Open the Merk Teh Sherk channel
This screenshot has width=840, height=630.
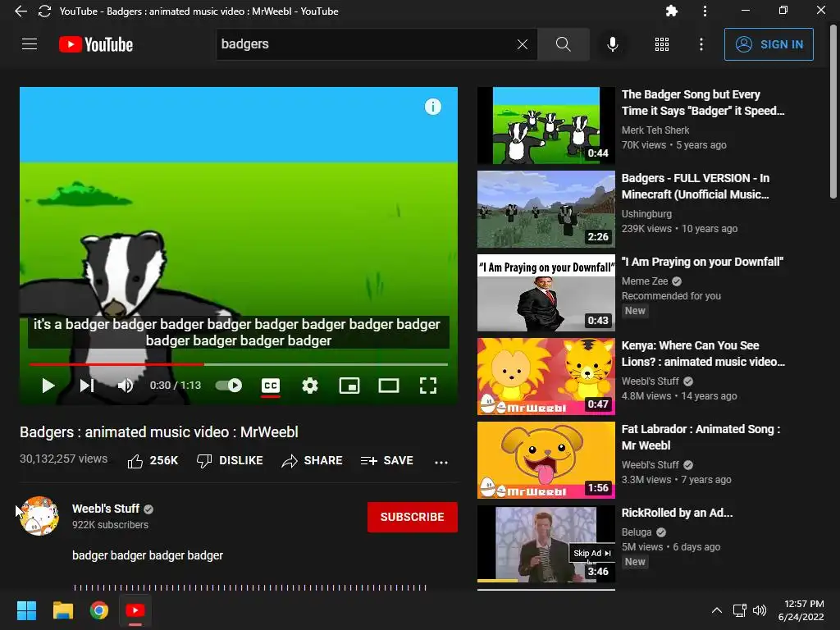(x=655, y=130)
